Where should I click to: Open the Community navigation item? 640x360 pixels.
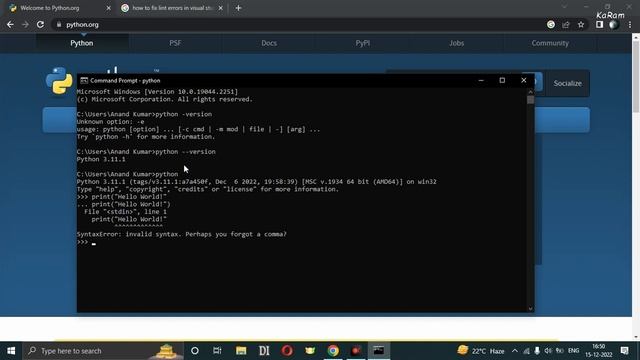(x=550, y=43)
